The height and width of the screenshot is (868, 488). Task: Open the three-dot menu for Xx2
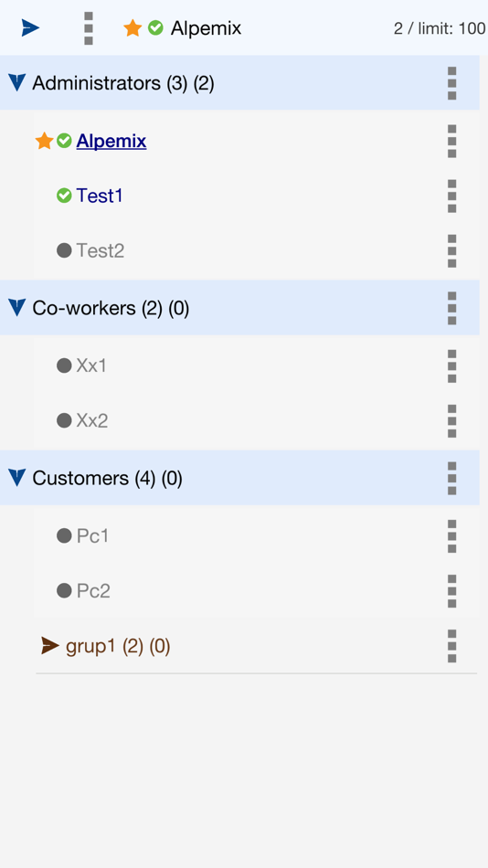pos(452,420)
